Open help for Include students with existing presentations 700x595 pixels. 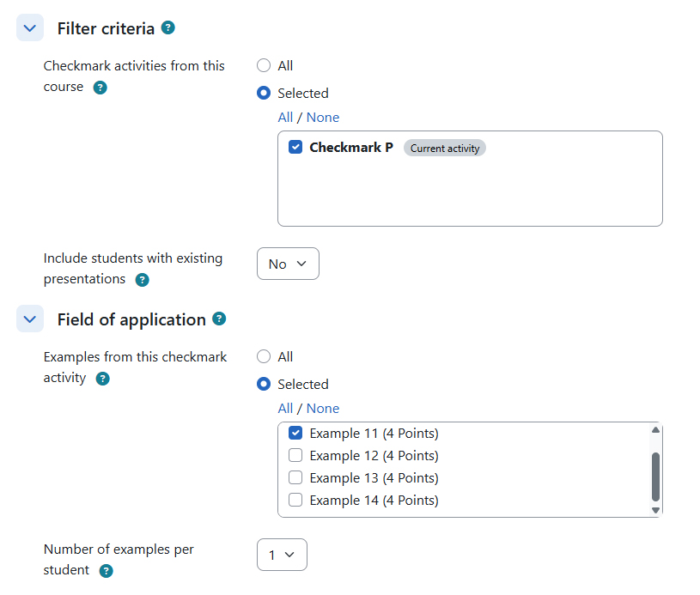tap(142, 280)
